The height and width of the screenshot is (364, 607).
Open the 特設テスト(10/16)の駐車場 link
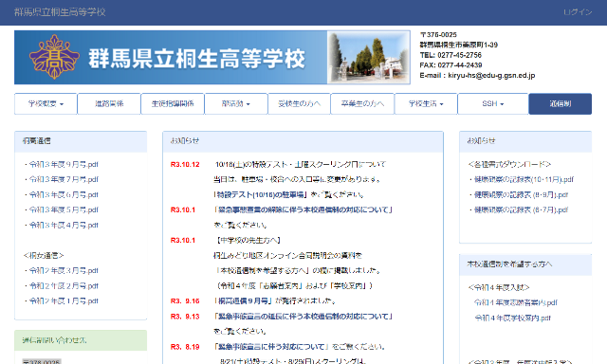click(x=260, y=194)
